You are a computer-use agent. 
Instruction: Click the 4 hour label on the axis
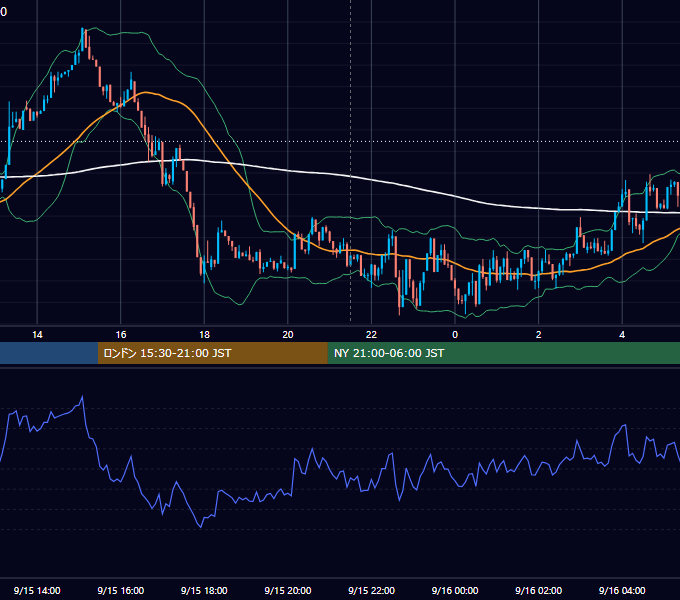click(x=622, y=335)
